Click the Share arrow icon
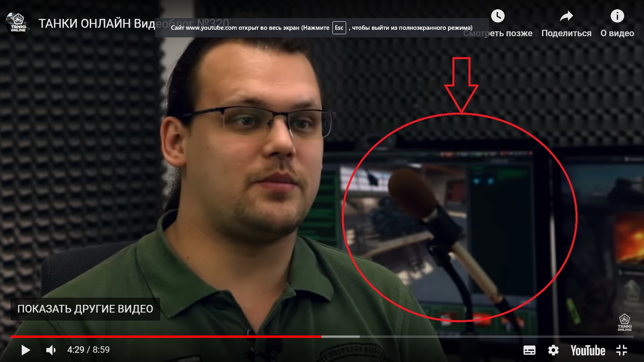 click(x=566, y=16)
